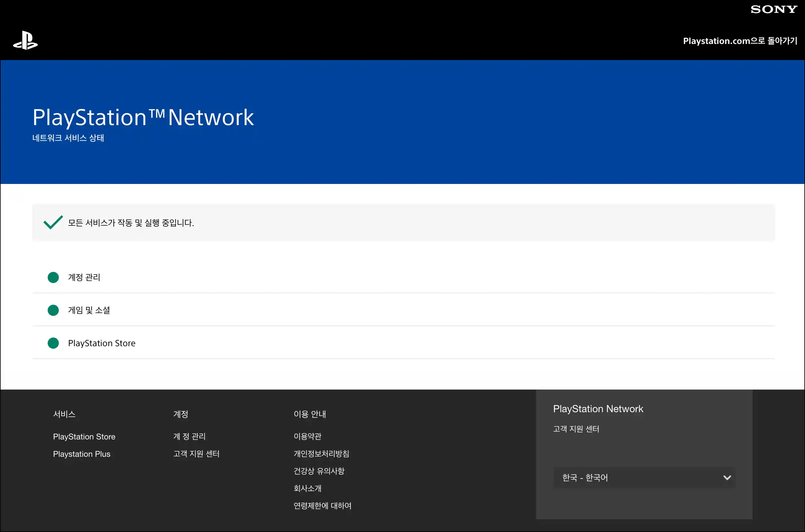Click the 계정 footer heading
805x532 pixels.
coord(181,414)
